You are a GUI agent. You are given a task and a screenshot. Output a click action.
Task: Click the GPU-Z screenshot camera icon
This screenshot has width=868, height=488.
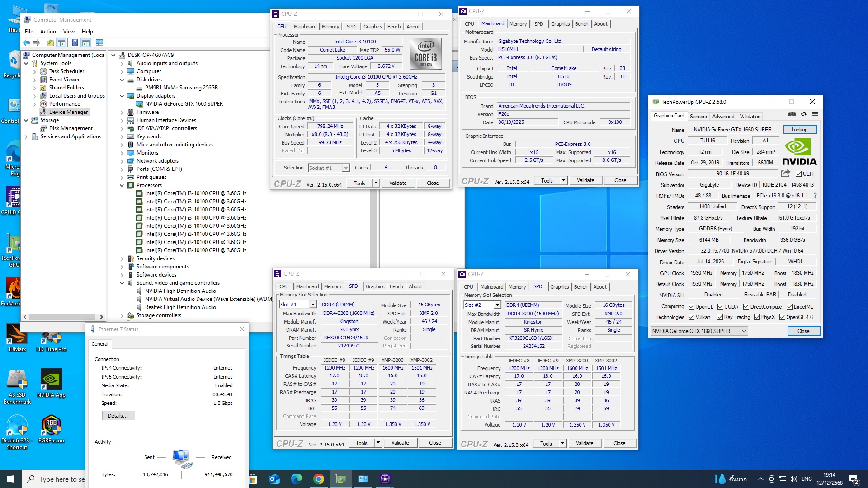(x=792, y=114)
